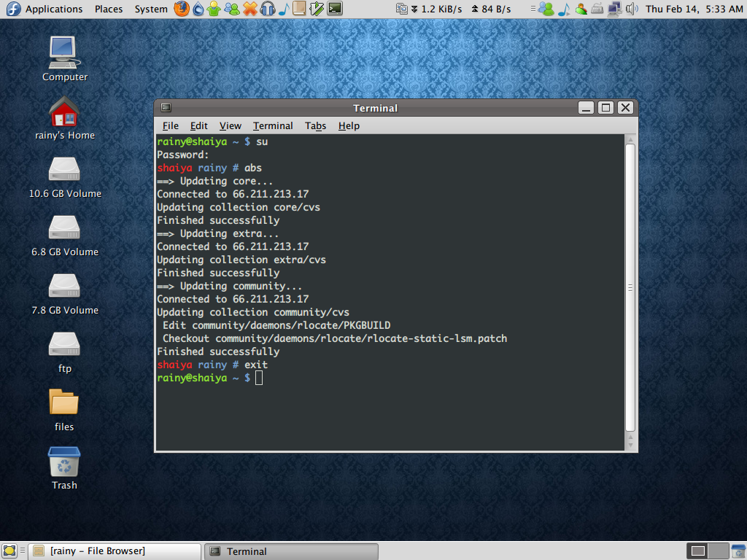This screenshot has width=747, height=560.
Task: Open the Terminal menu in menu bar
Action: 273,125
